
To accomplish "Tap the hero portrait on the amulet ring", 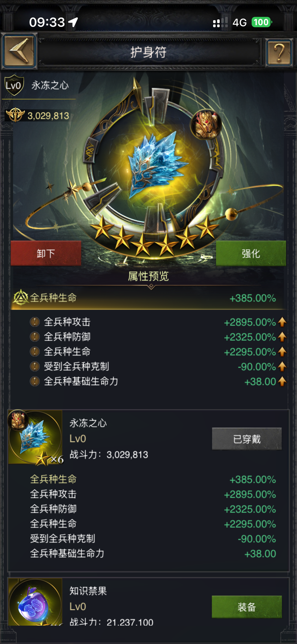I will point(206,124).
